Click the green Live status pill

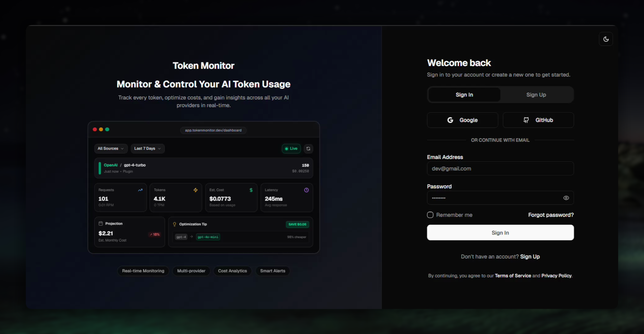coord(291,149)
